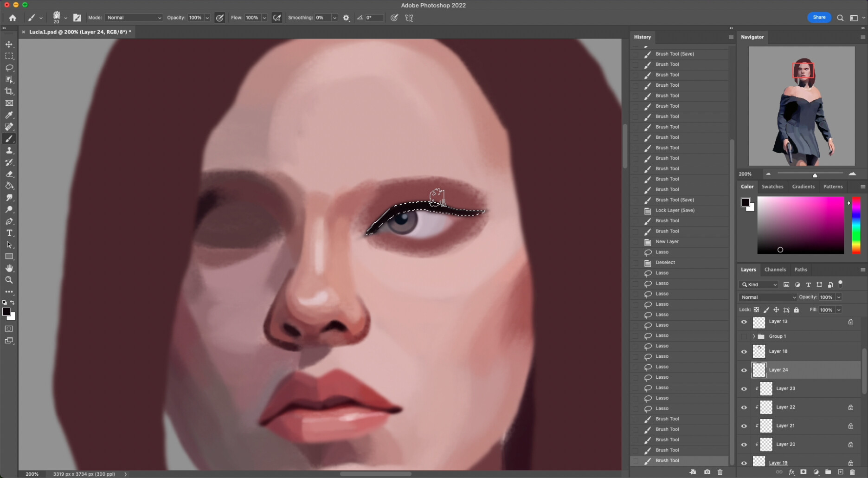Select the Rectangle shape tool

(x=9, y=257)
